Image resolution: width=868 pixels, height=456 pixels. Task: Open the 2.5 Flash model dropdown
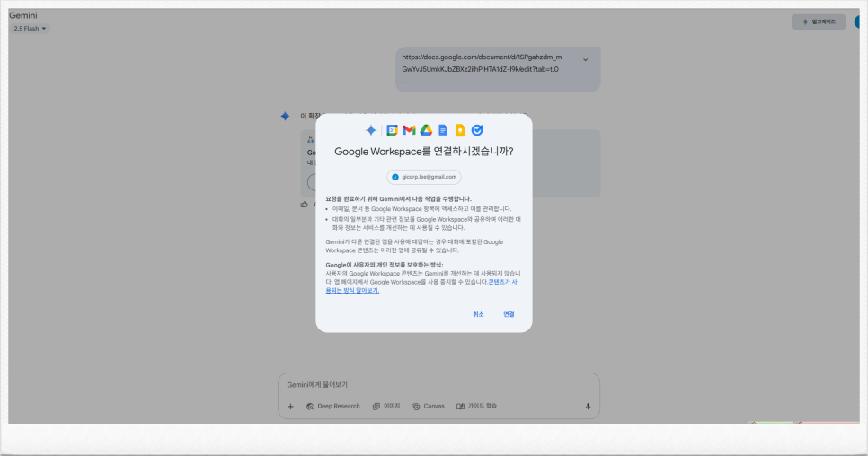[x=30, y=29]
